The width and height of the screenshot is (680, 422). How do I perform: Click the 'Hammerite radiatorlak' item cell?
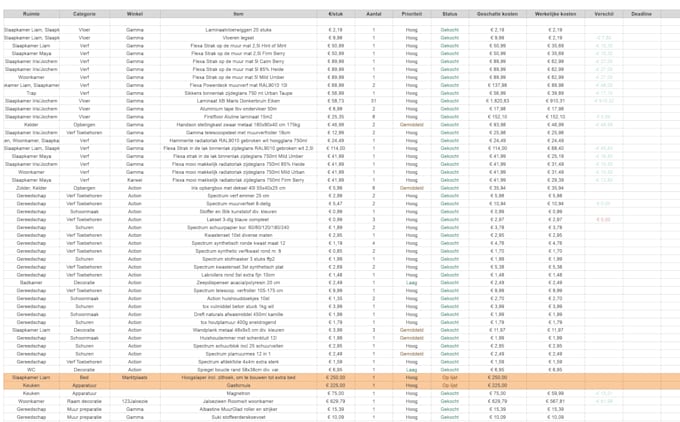click(x=238, y=141)
